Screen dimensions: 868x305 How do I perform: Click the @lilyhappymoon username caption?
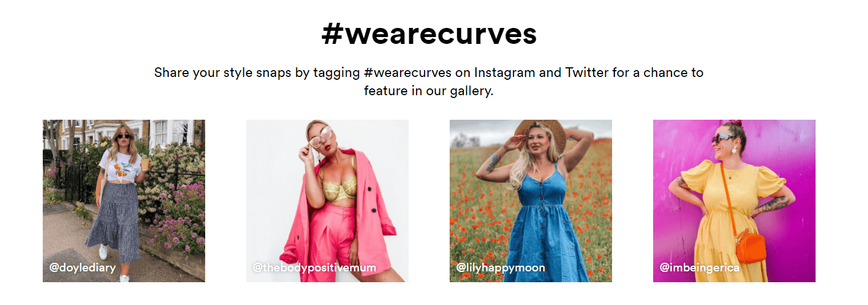tap(500, 267)
